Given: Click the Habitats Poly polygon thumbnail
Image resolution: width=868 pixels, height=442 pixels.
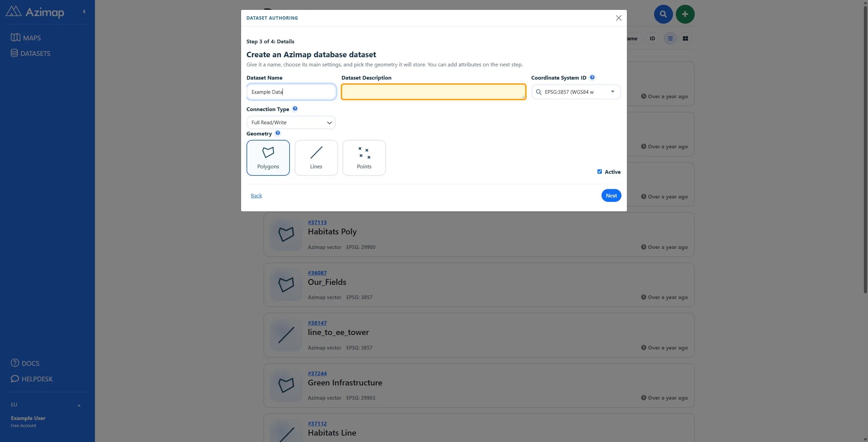Looking at the screenshot, I should 286,234.
